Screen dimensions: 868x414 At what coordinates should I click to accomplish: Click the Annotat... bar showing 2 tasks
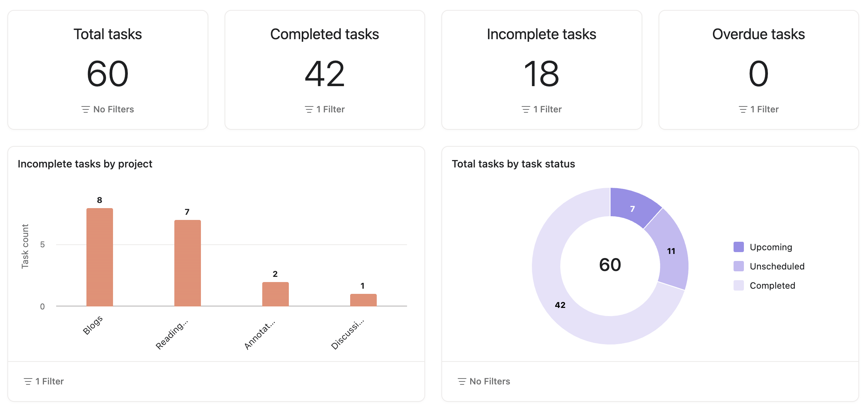point(276,294)
